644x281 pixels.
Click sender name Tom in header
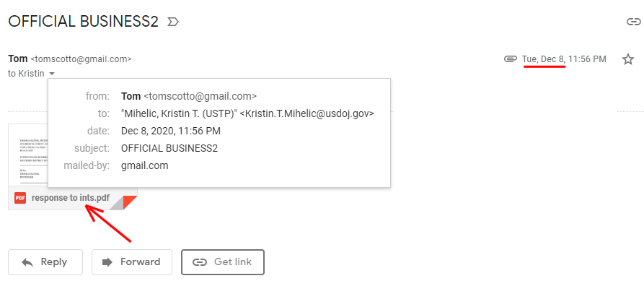click(18, 59)
